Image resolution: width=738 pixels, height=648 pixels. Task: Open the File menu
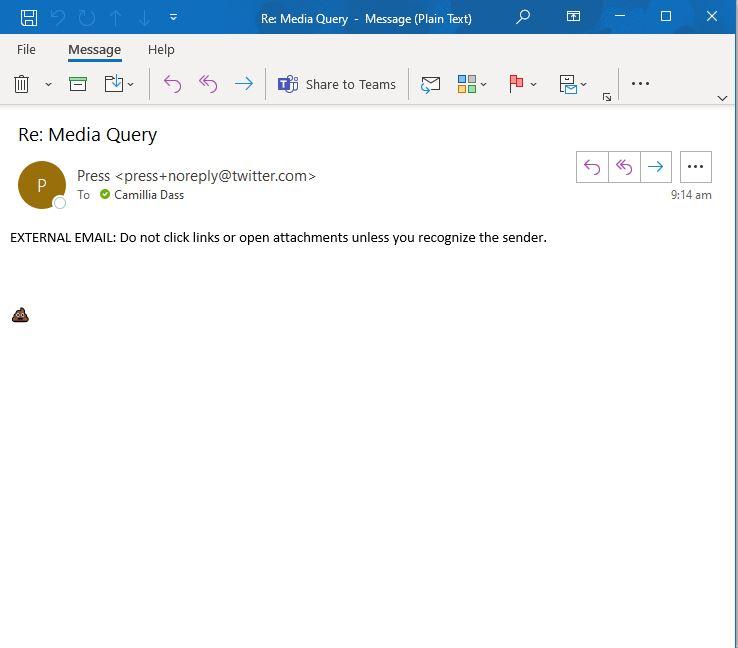[x=27, y=50]
